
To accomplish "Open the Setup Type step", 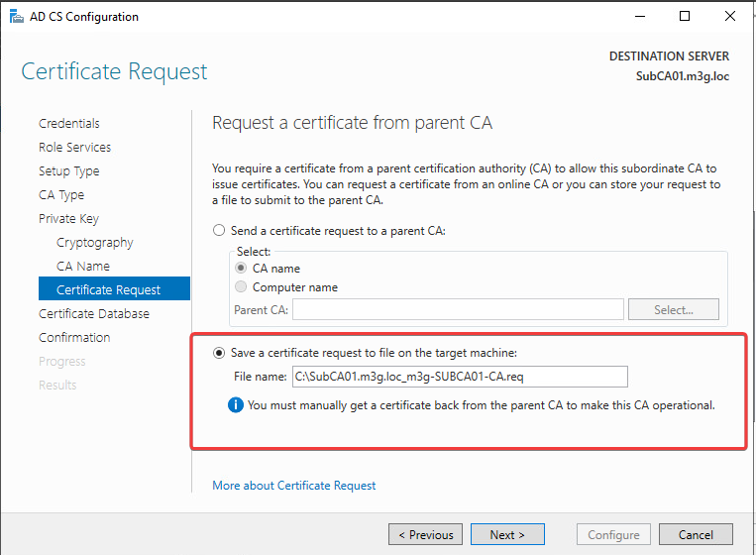I will 68,171.
